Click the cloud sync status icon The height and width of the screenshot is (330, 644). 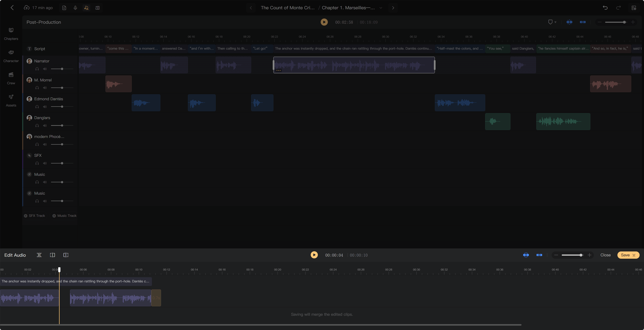pos(27,8)
